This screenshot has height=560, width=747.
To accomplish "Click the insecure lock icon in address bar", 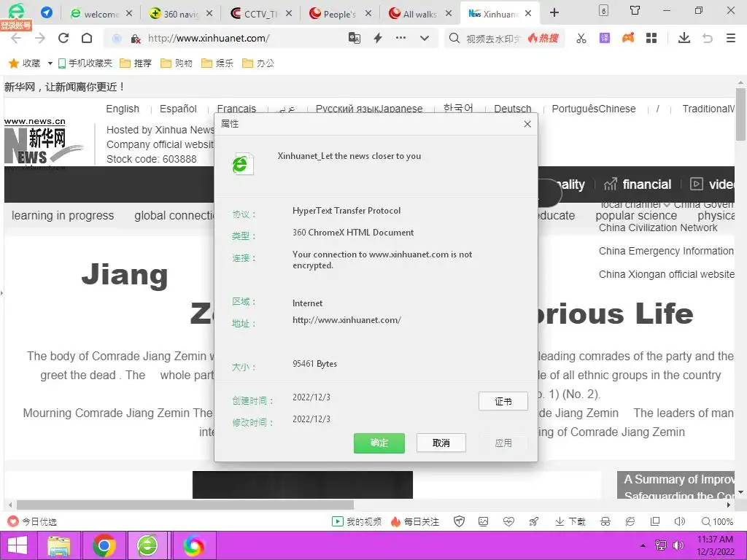I will pyautogui.click(x=136, y=39).
